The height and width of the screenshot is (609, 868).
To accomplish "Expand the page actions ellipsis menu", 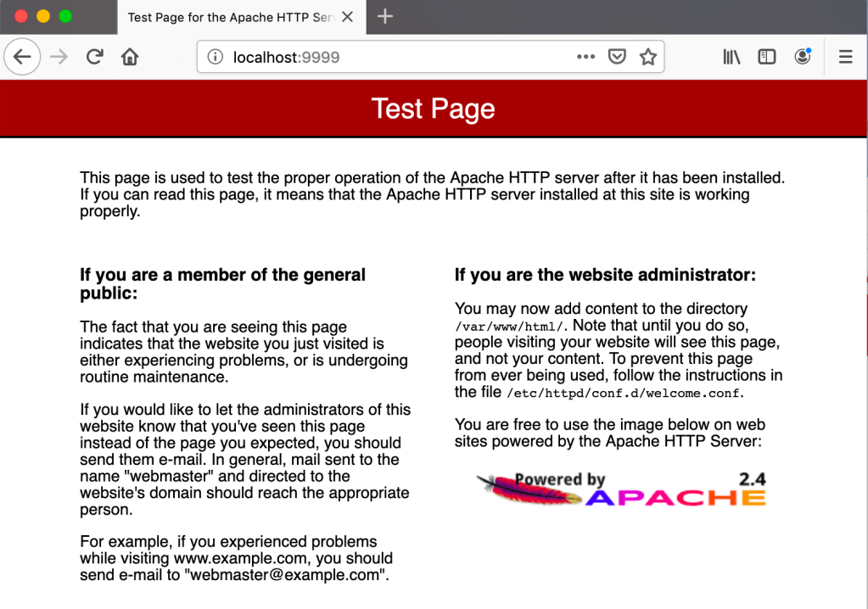I will pyautogui.click(x=585, y=57).
